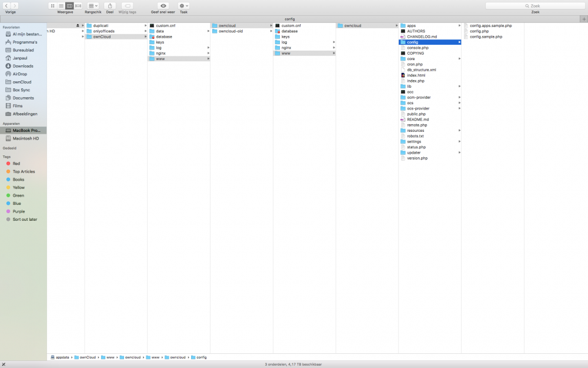Viewport: 588px width, 368px height.
Task: Select the Purple tag
Action: [x=24, y=211]
